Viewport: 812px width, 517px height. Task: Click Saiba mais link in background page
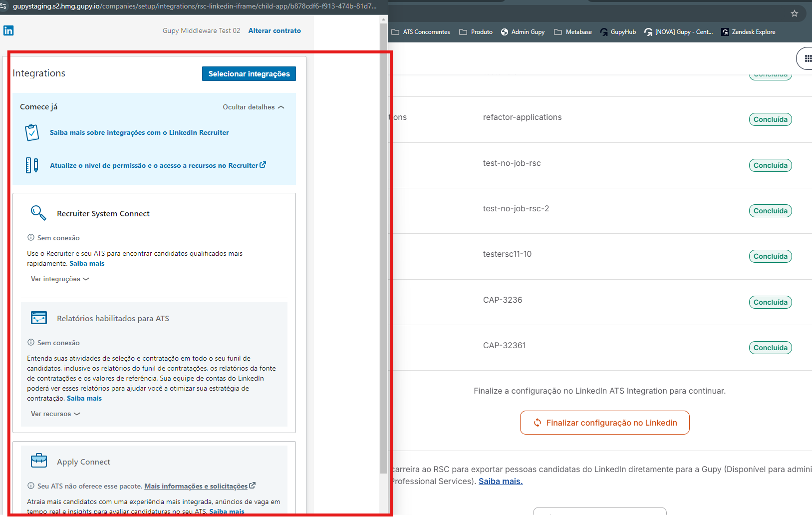pyautogui.click(x=501, y=481)
